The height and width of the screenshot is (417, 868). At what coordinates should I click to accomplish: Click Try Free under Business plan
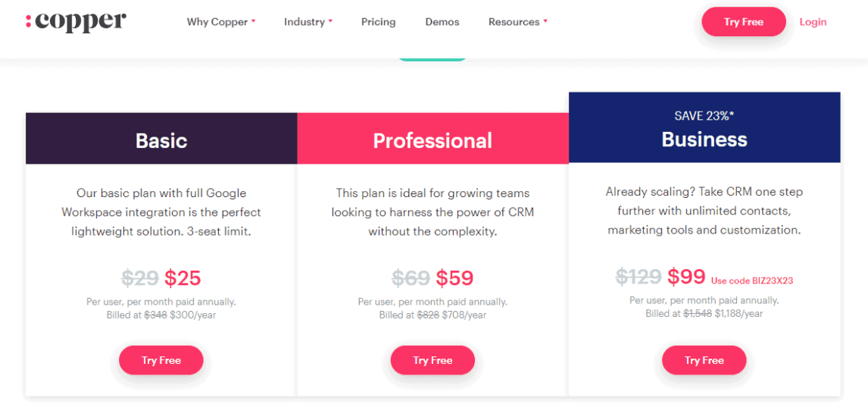pyautogui.click(x=704, y=360)
